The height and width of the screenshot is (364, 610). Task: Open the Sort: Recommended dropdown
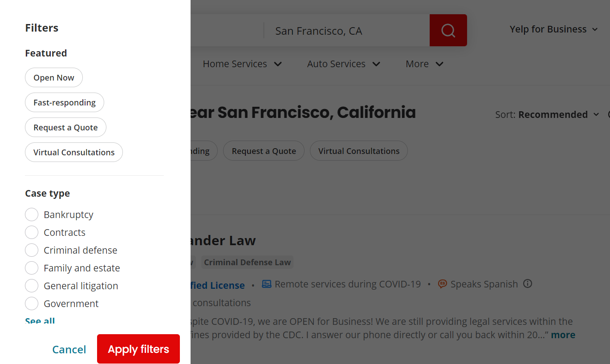(x=547, y=114)
